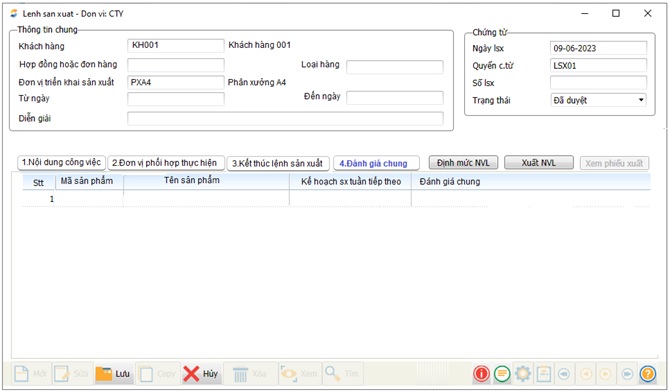
Task: Click the Đánh giá chung column header
Action: click(531, 182)
